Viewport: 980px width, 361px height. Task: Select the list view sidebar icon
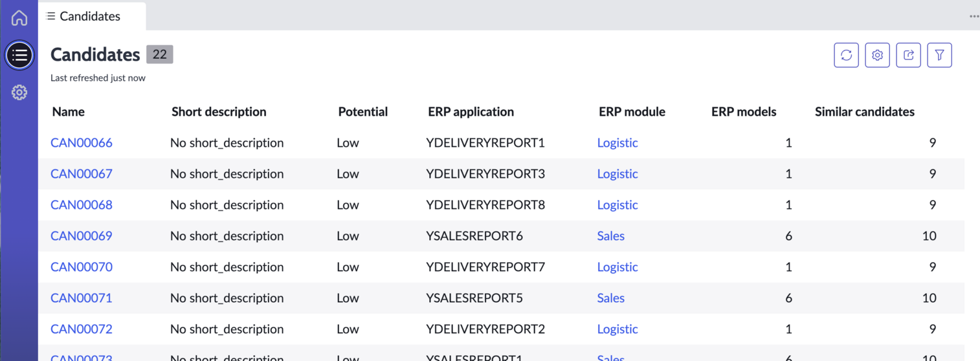(x=19, y=55)
